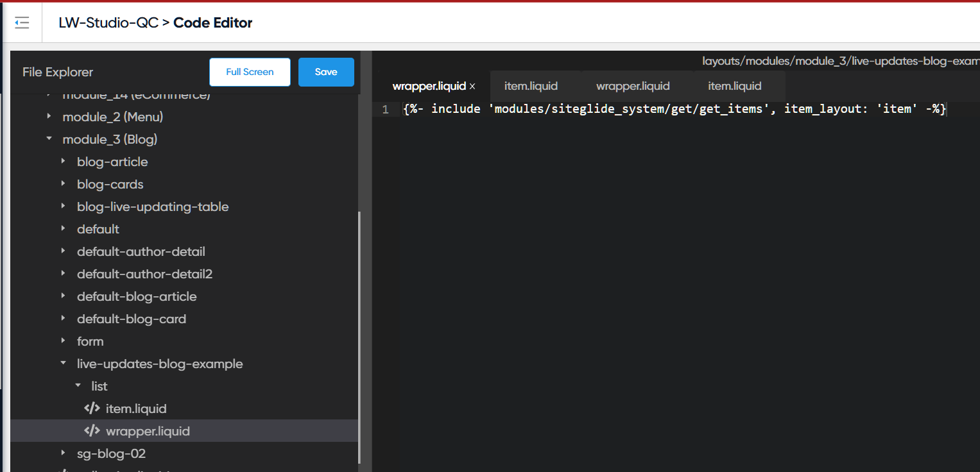Expand the default-author-detail2 folder arrow
The width and height of the screenshot is (980, 472).
tap(64, 274)
